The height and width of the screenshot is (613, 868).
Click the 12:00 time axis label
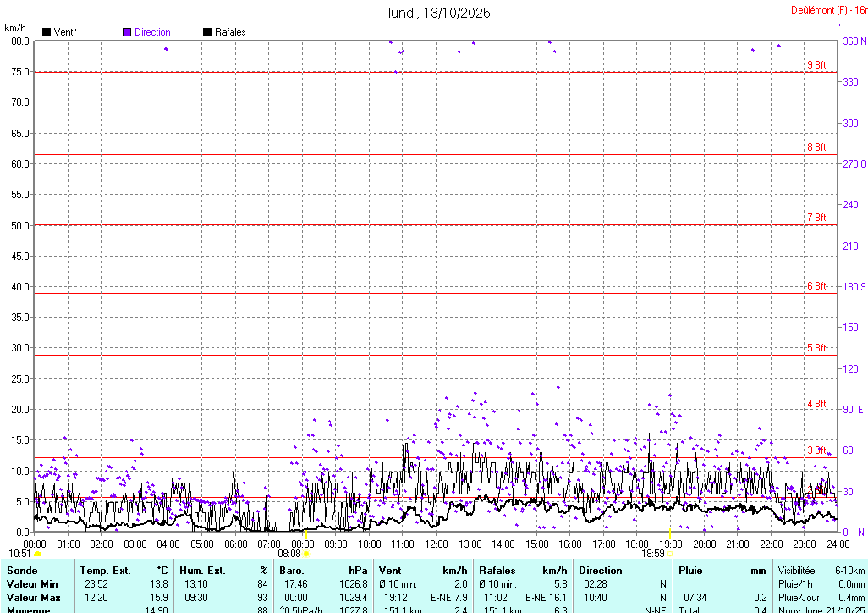coord(437,544)
